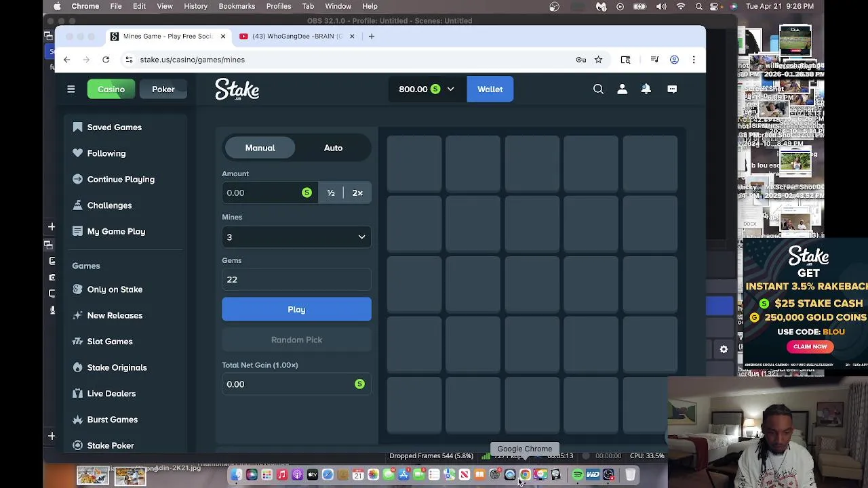Click the Only on Stake icon
The width and height of the screenshot is (868, 488).
pos(77,289)
